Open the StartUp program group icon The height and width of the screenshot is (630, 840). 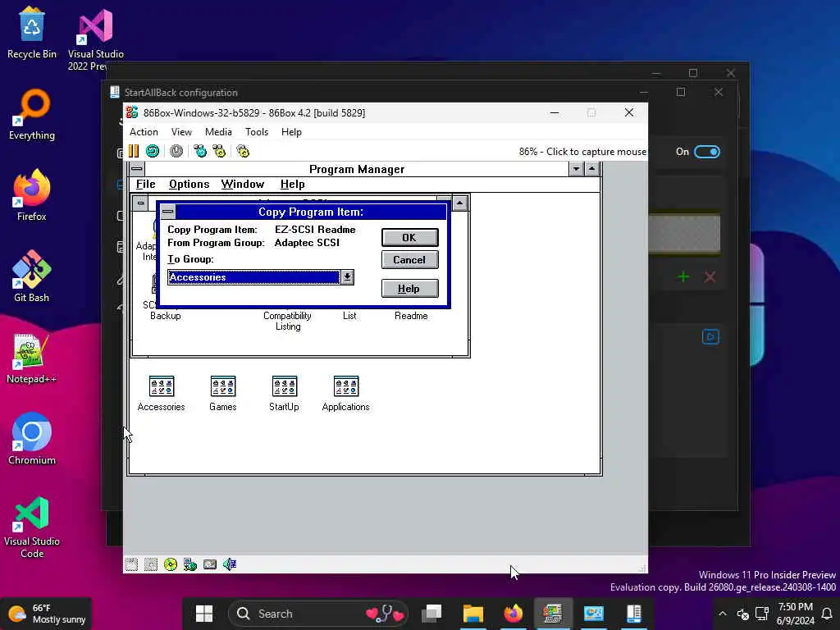[285, 393]
